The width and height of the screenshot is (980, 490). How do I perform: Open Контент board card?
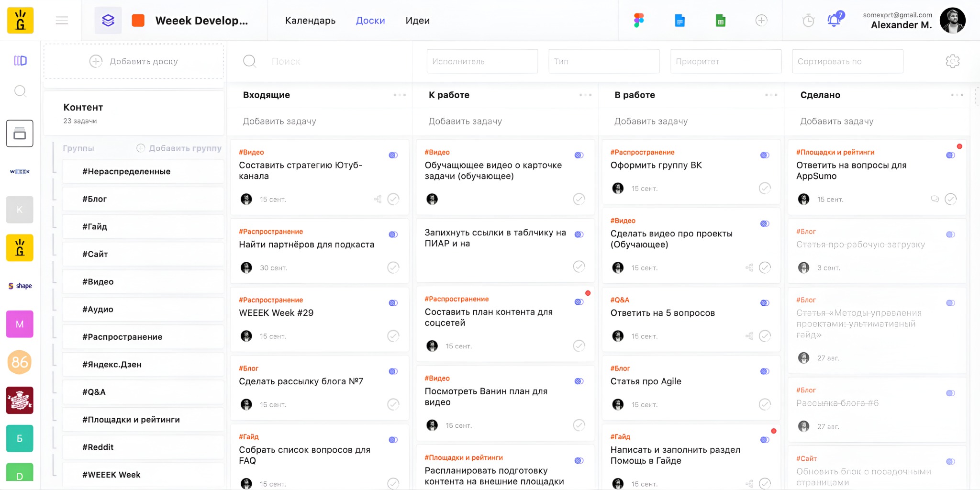134,113
